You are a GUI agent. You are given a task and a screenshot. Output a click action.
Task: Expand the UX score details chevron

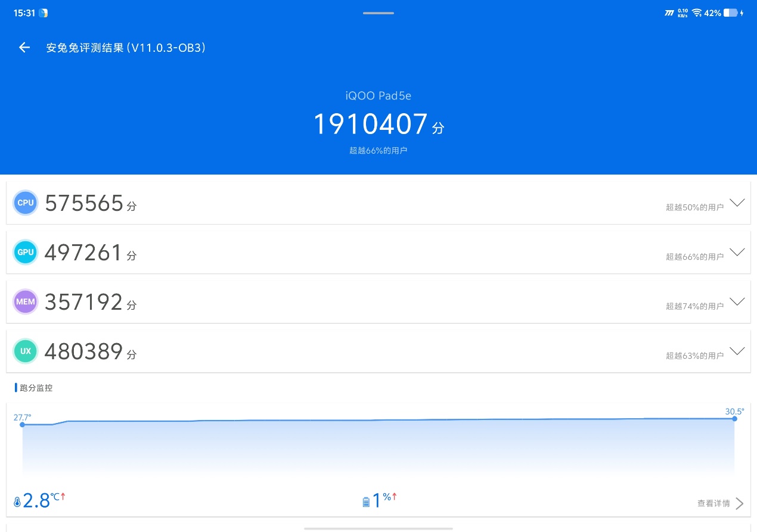(737, 351)
